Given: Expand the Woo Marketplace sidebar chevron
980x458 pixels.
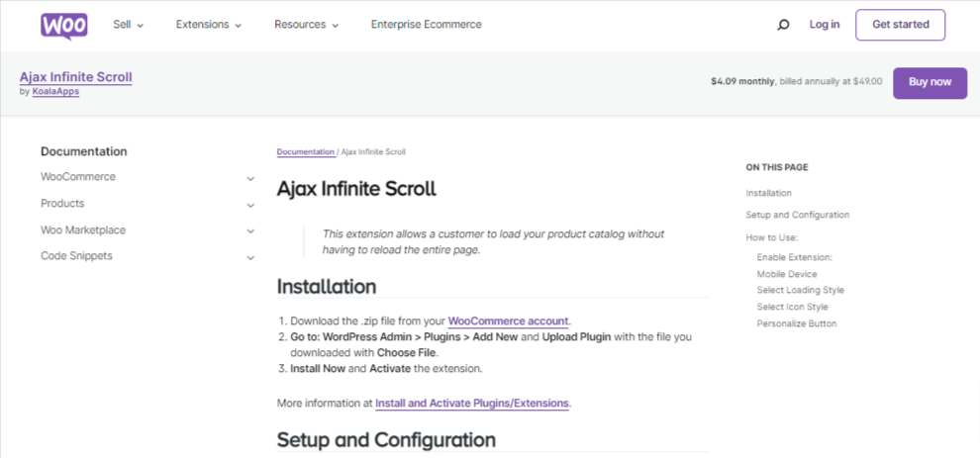Looking at the screenshot, I should pos(250,231).
